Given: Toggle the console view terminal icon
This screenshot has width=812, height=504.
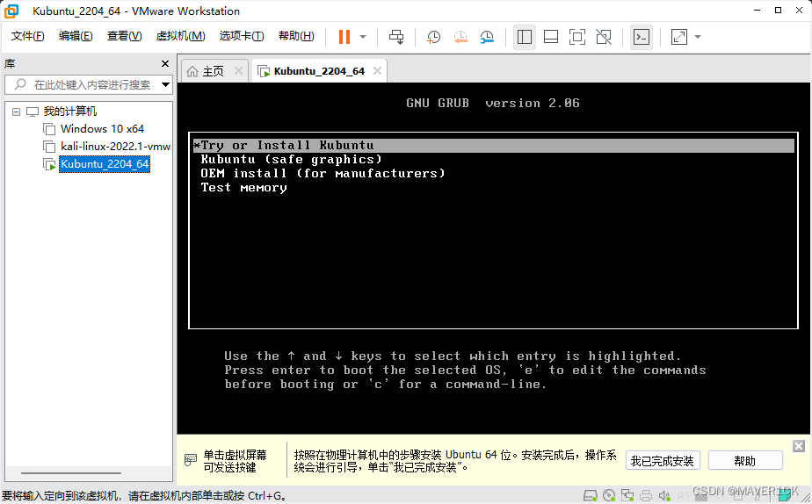Looking at the screenshot, I should pos(642,37).
